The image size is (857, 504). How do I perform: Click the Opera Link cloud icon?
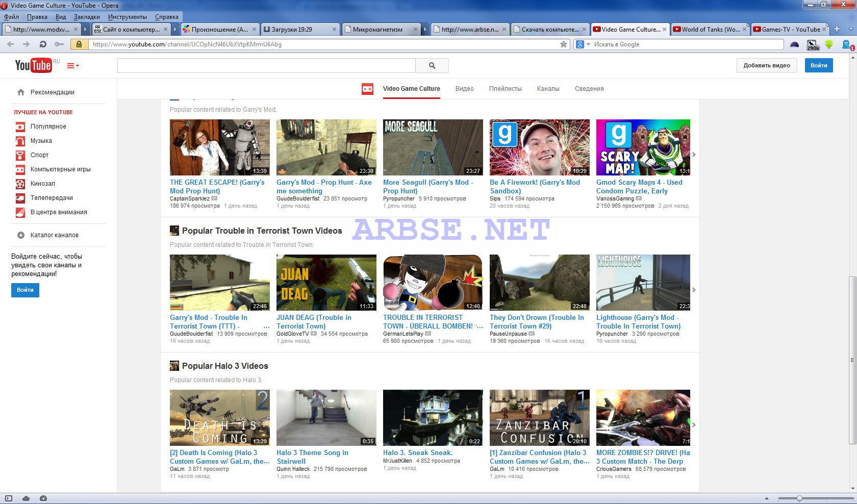point(26,498)
